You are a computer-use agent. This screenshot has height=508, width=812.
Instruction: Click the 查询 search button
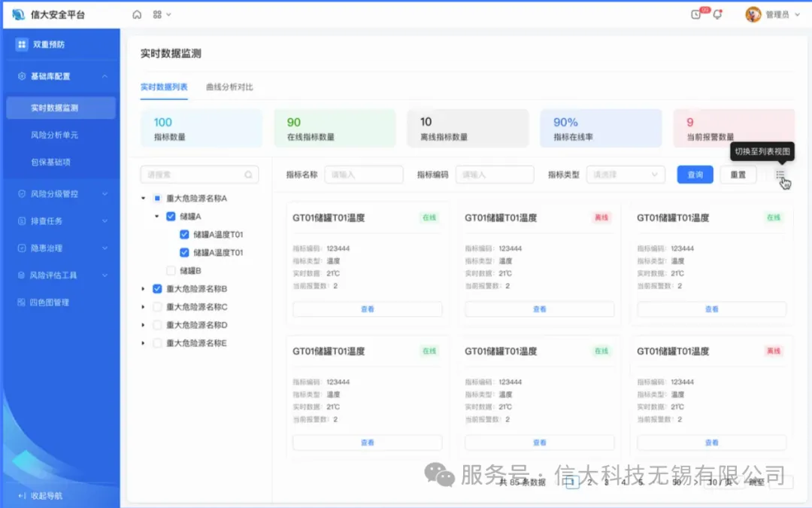[x=693, y=174]
